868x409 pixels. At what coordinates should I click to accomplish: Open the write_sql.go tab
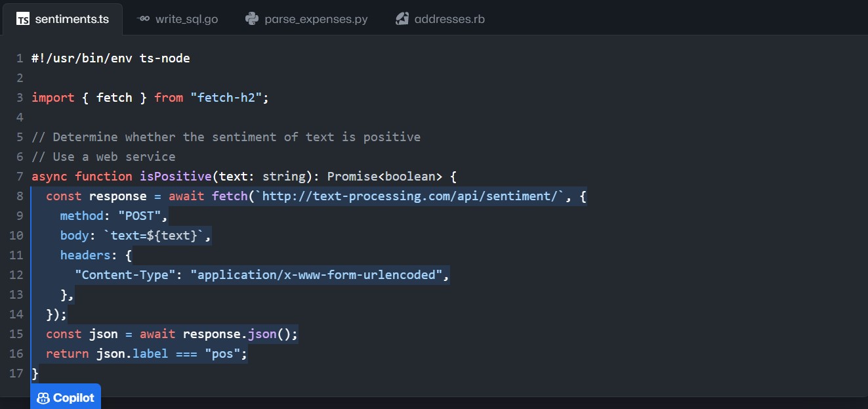(x=177, y=19)
